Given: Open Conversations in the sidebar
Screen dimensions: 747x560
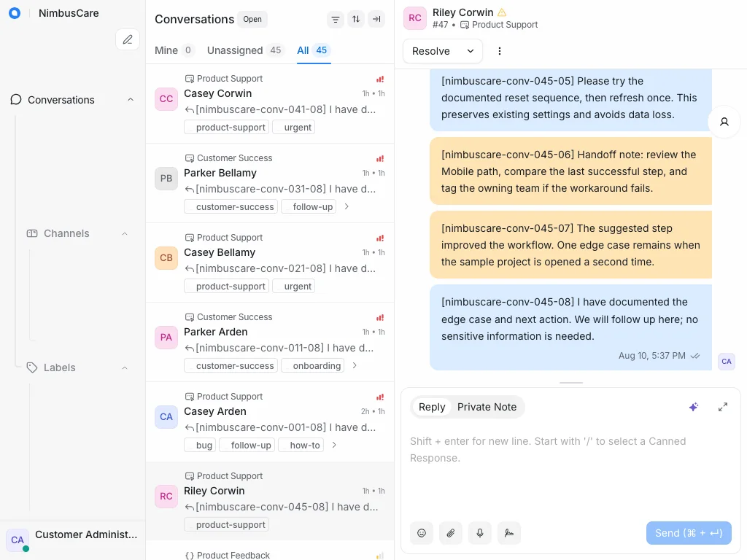Looking at the screenshot, I should 61,100.
